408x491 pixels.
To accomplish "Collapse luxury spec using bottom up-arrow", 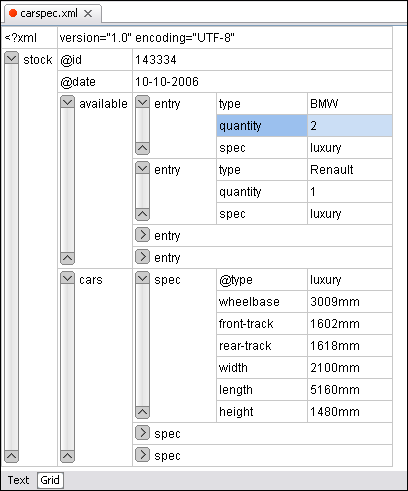I will (x=143, y=412).
